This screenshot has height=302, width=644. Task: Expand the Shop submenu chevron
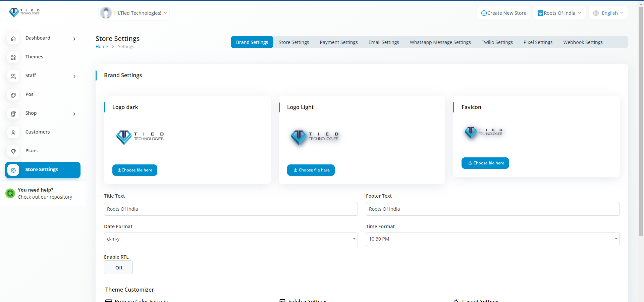click(x=74, y=114)
